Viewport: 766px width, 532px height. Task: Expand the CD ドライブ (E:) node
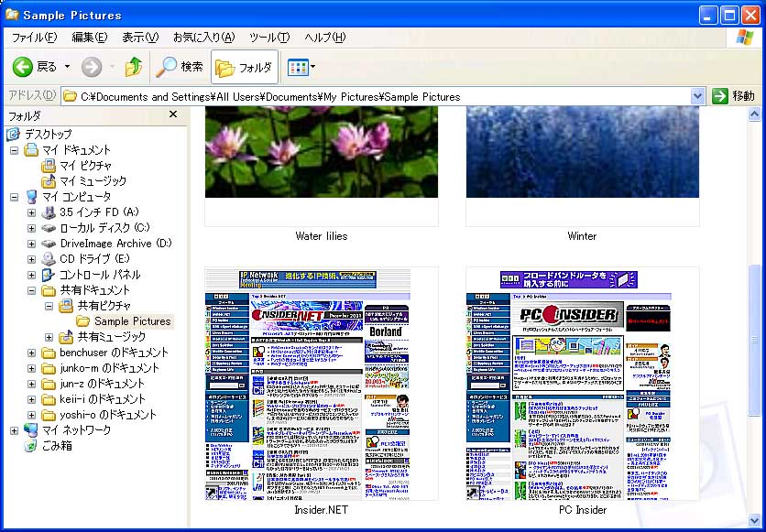[x=32, y=259]
